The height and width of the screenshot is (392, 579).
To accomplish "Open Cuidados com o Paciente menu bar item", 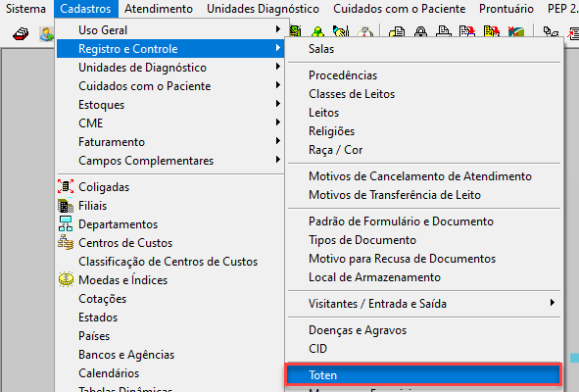I will point(399,9).
